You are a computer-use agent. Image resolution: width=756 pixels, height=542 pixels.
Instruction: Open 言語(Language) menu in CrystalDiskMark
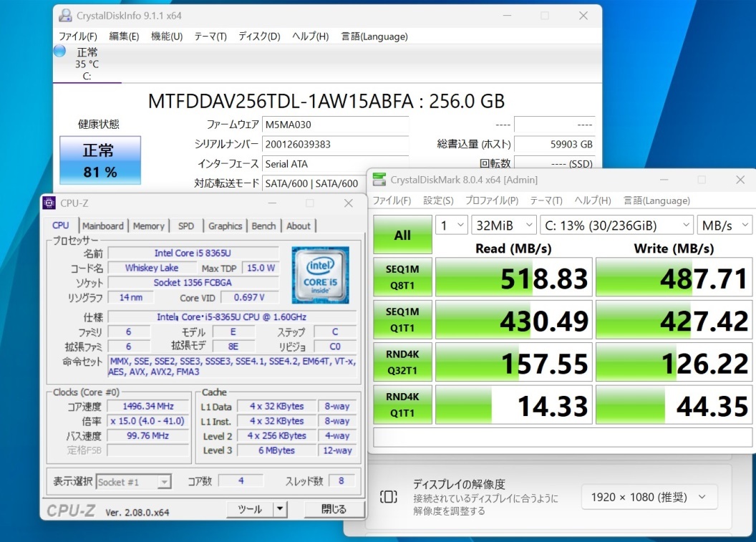656,200
